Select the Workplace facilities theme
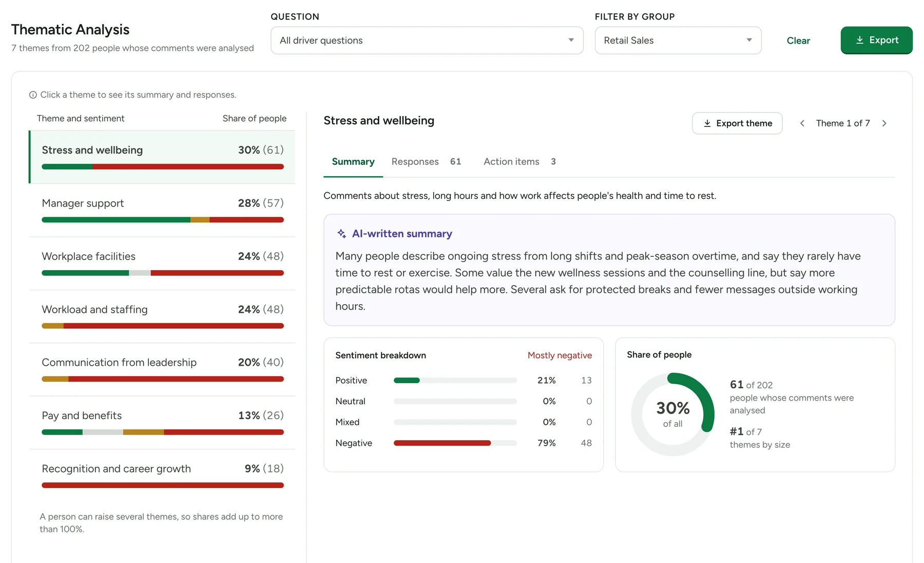Image resolution: width=924 pixels, height=563 pixels. (162, 264)
